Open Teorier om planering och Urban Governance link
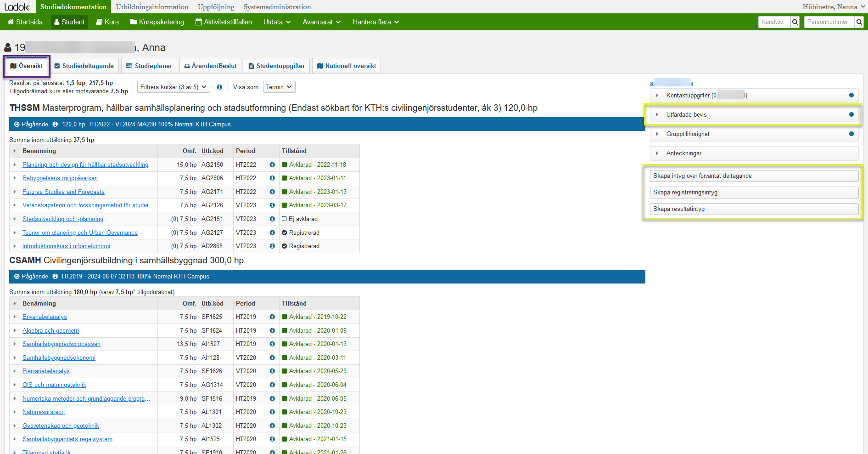The height and width of the screenshot is (454, 868). (x=80, y=233)
